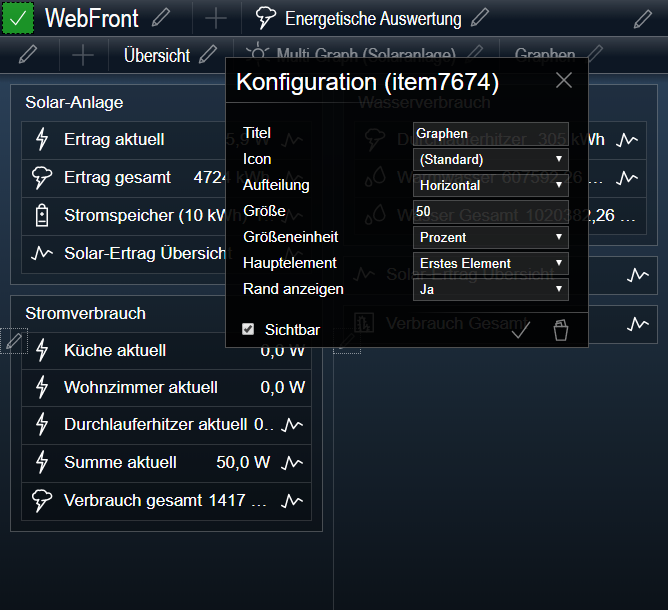Image resolution: width=668 pixels, height=610 pixels.
Task: Close the Konfiguration dialog
Action: (x=564, y=81)
